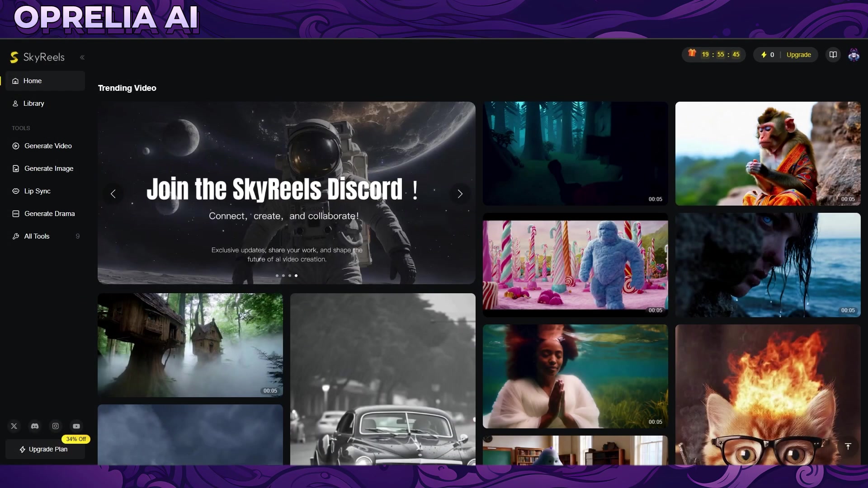Open the Discord social link icon

point(35,426)
